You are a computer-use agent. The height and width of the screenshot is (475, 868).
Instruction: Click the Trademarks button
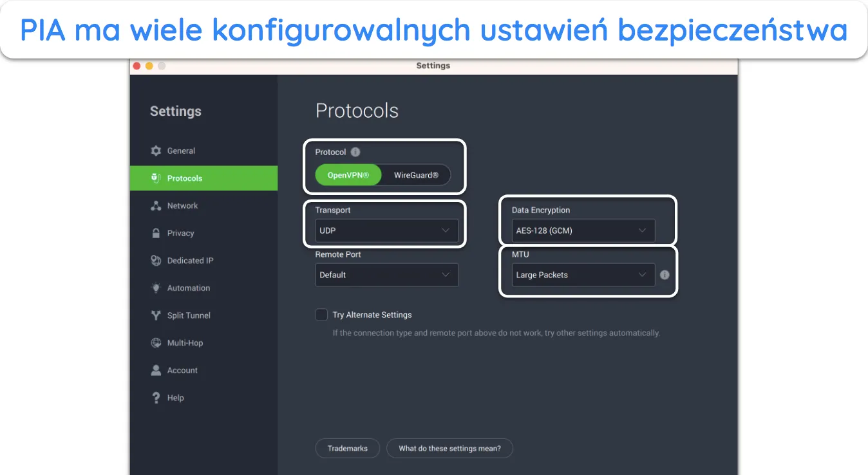pyautogui.click(x=348, y=449)
